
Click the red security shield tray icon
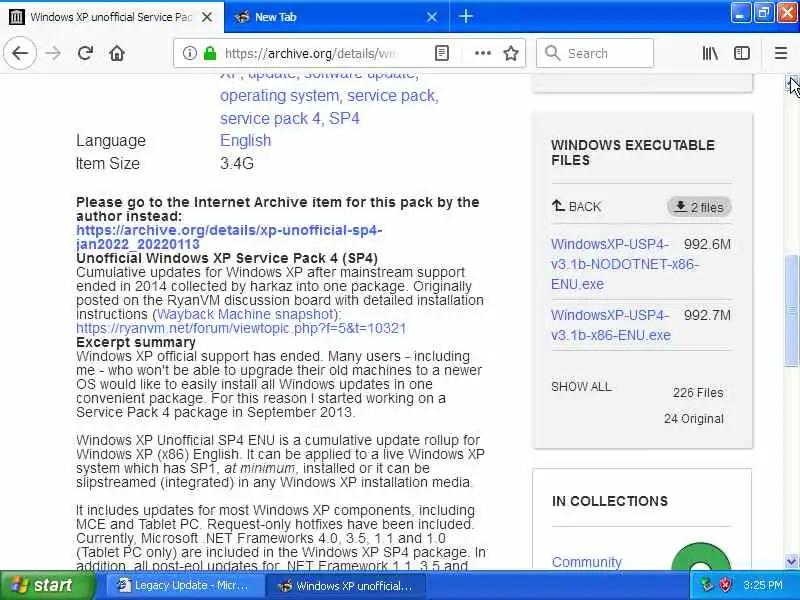coord(725,585)
